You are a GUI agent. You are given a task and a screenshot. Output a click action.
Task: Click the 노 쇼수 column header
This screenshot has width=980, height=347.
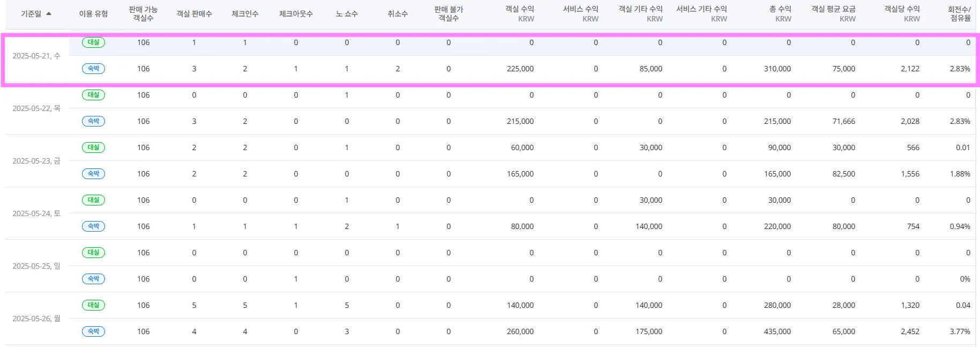pyautogui.click(x=347, y=14)
